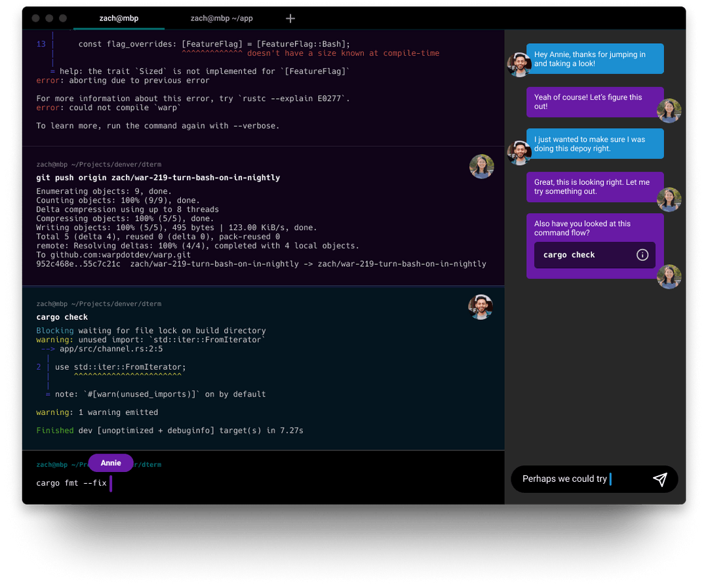This screenshot has height=588, width=708.
Task: Click Annie's avatar below the command flow card
Action: [669, 277]
